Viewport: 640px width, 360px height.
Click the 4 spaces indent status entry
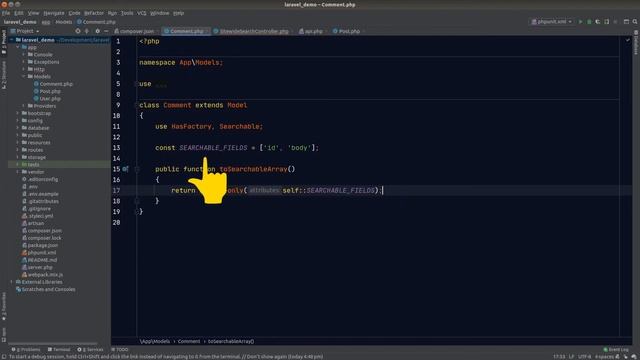[604, 357]
